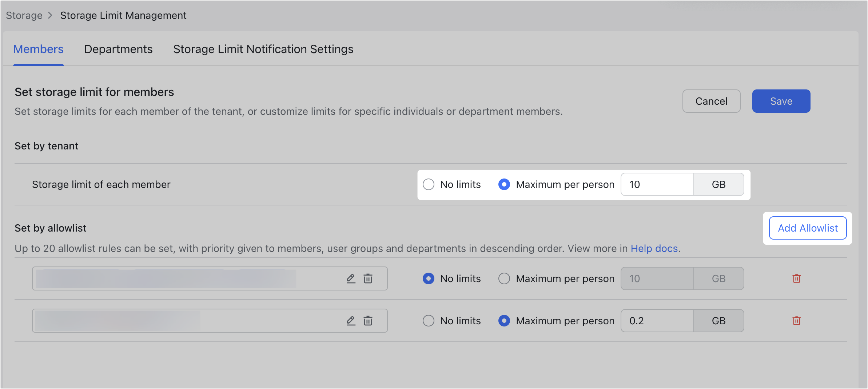Go back to Storage in the breadcrumb
The height and width of the screenshot is (389, 868).
pyautogui.click(x=24, y=15)
